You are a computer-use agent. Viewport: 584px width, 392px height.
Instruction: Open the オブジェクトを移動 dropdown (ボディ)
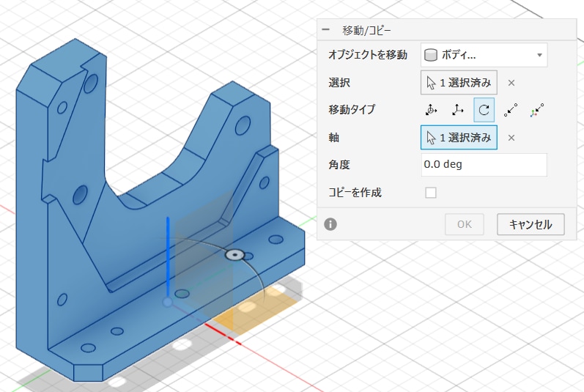pos(484,55)
